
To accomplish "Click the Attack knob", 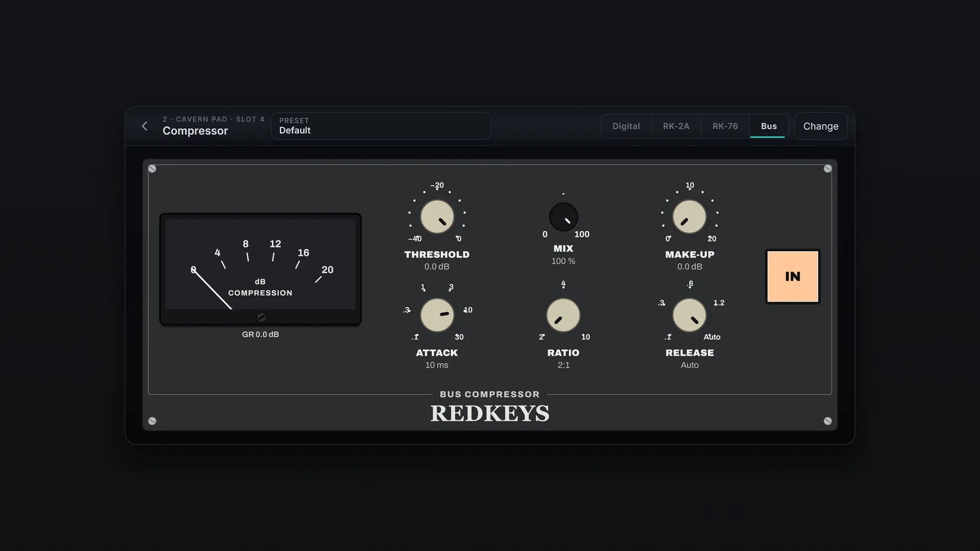I will pos(437,315).
